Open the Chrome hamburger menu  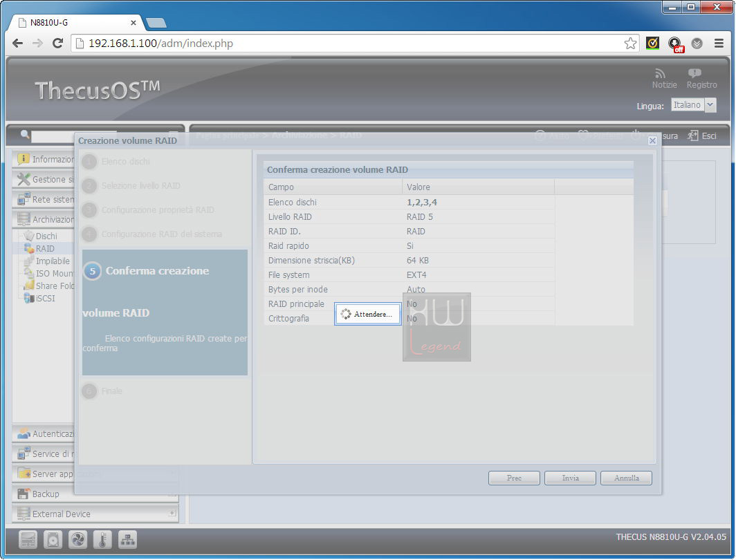point(719,43)
